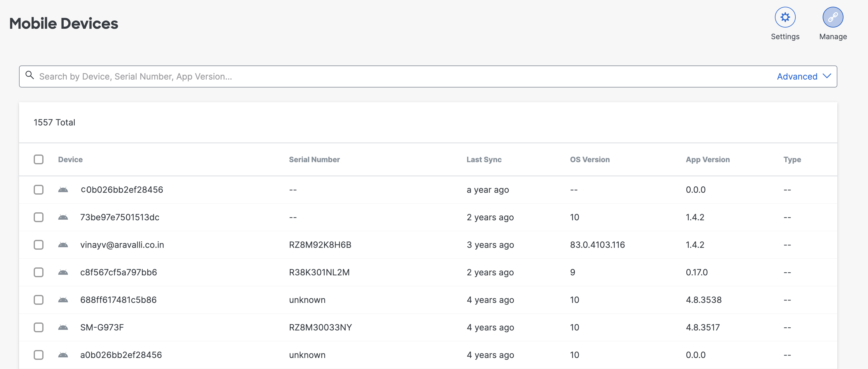This screenshot has height=369, width=868.
Task: Open device vinayv@aravalli.co.in
Action: (x=122, y=245)
